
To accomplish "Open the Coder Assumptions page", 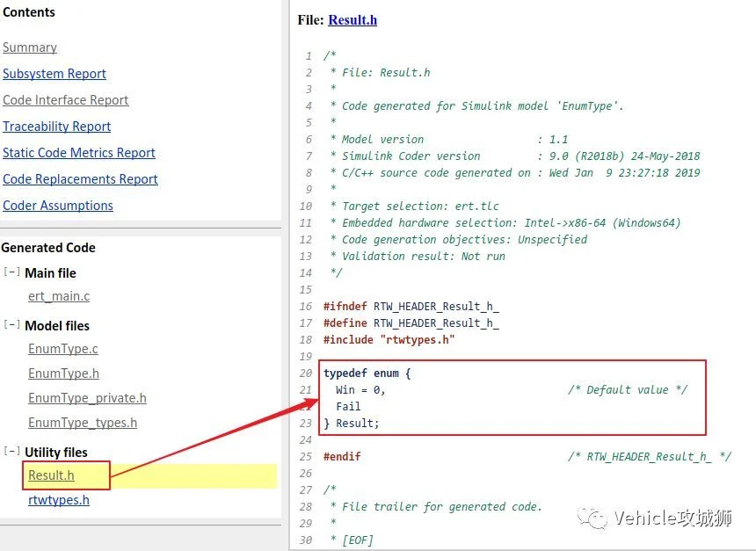I will tap(58, 206).
